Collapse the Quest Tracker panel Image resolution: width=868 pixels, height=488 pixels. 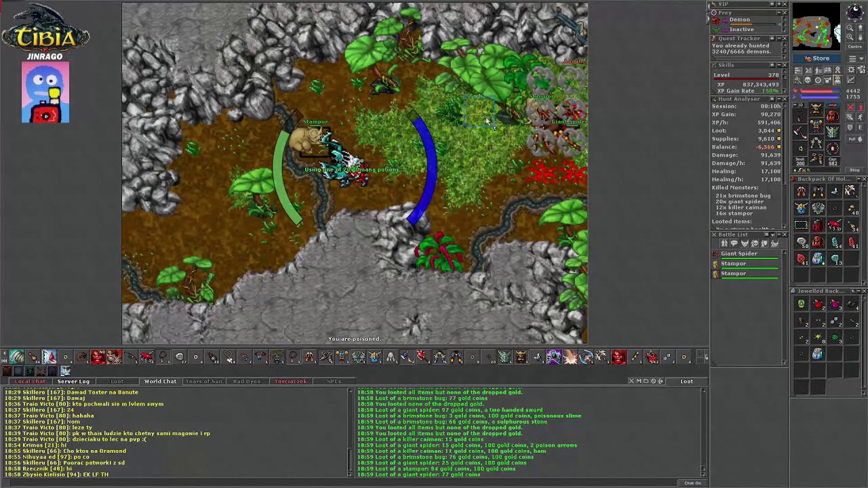778,39
